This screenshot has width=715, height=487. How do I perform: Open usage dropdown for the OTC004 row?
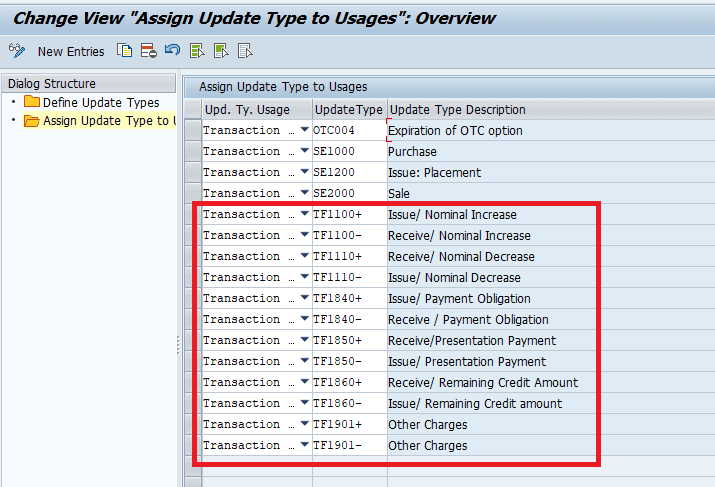(x=304, y=130)
